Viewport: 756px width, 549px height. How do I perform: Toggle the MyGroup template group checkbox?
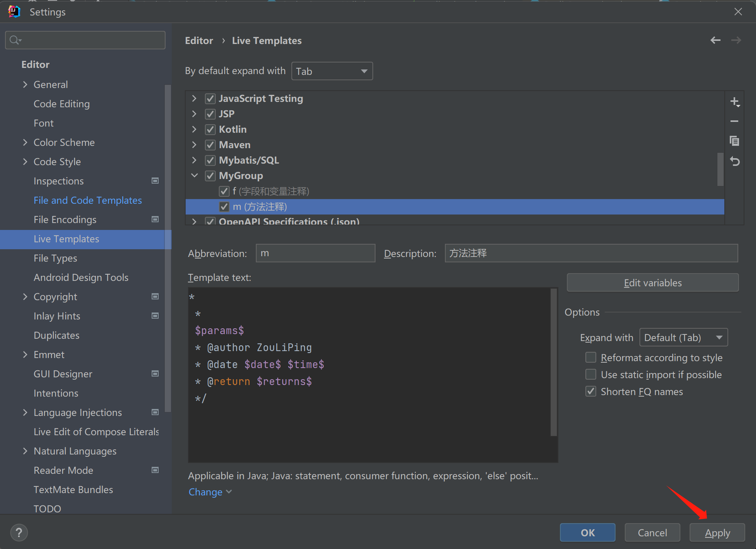pos(210,176)
